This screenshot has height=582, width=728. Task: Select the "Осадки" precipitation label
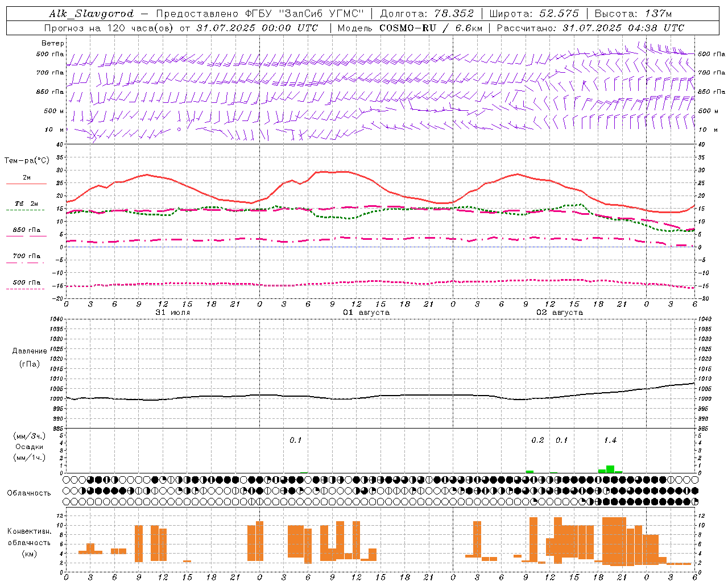coord(29,447)
